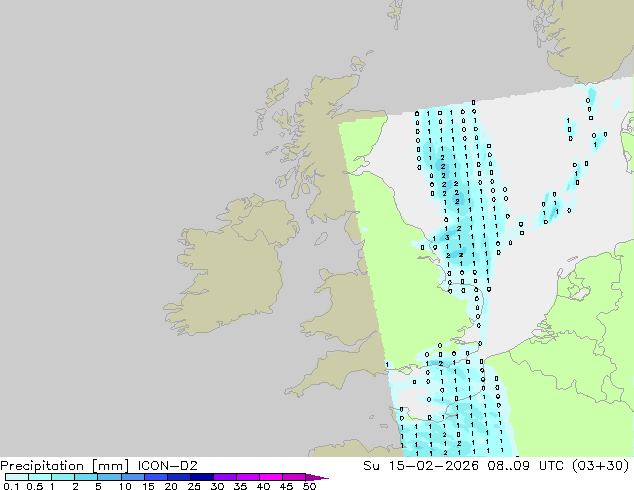Click the legend label "10"

[125, 486]
